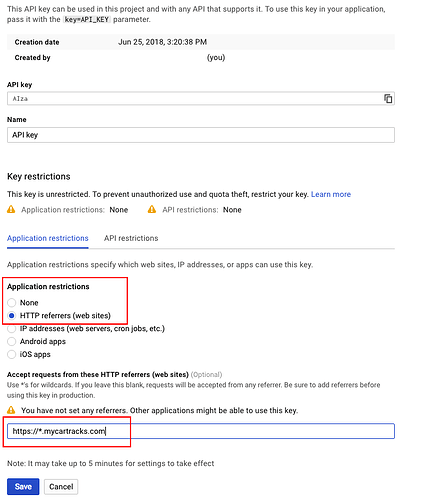Click the note about 5 minutes settings delay
The image size is (440, 499).
point(110,463)
